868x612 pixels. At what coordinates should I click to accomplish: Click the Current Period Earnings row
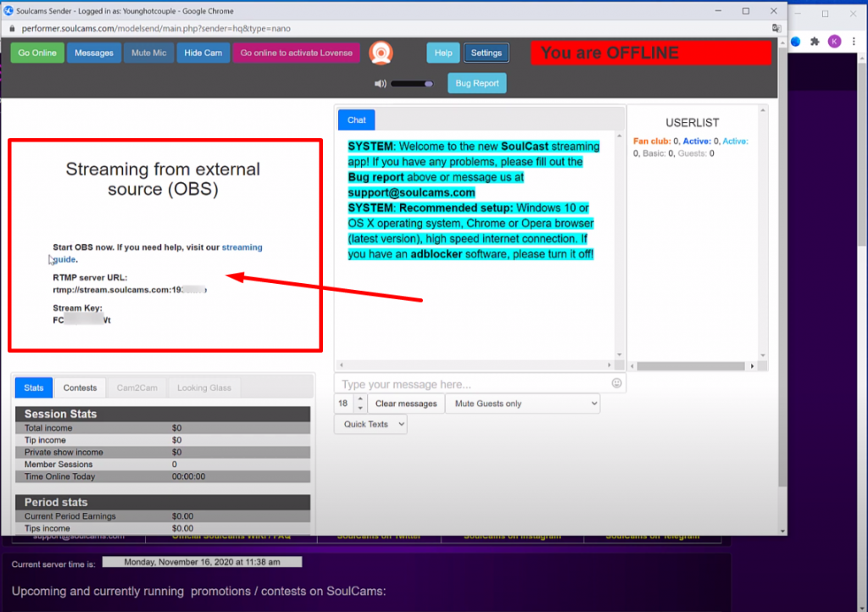click(x=163, y=516)
